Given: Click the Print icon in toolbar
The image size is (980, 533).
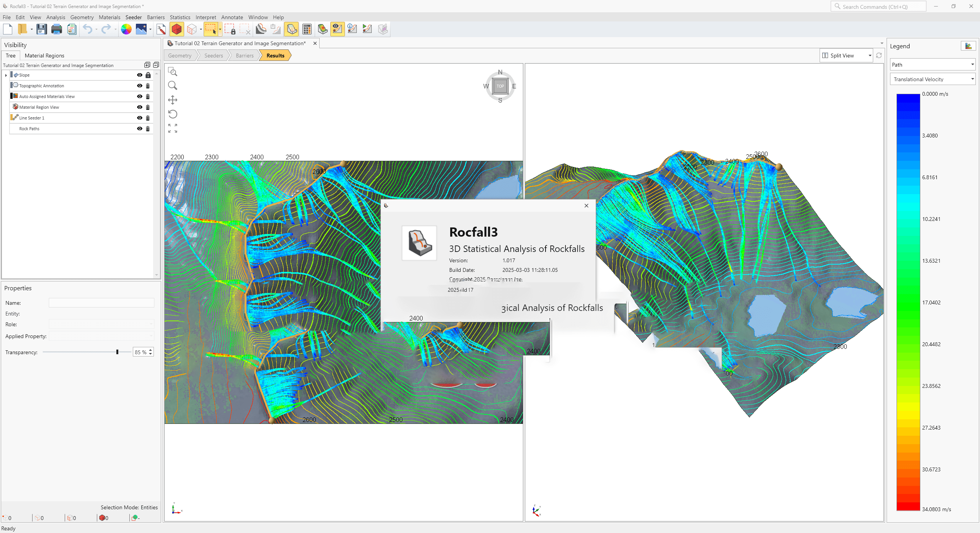Looking at the screenshot, I should click(56, 29).
